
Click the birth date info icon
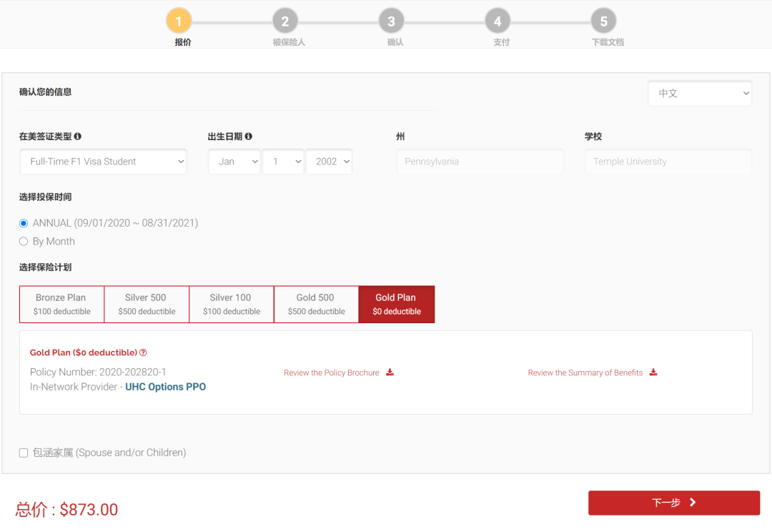[x=249, y=137]
